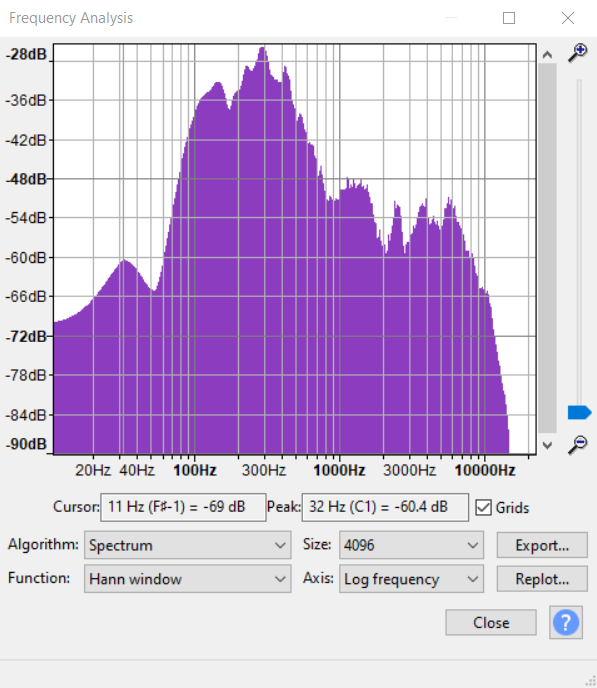Open the Axis dropdown showing Log frequency
Viewport: 597px width, 688px height.
[x=411, y=579]
